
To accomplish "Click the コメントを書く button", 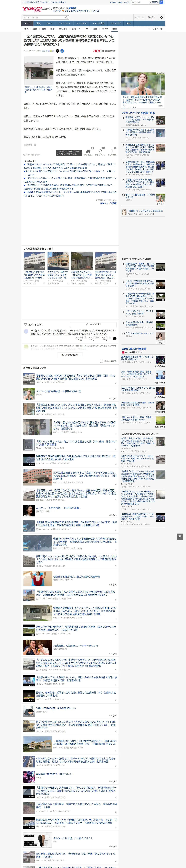I will 93,324.
